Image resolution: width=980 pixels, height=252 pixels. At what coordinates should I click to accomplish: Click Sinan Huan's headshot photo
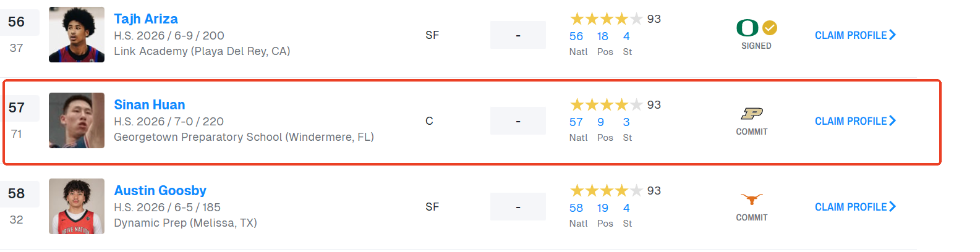pos(77,120)
